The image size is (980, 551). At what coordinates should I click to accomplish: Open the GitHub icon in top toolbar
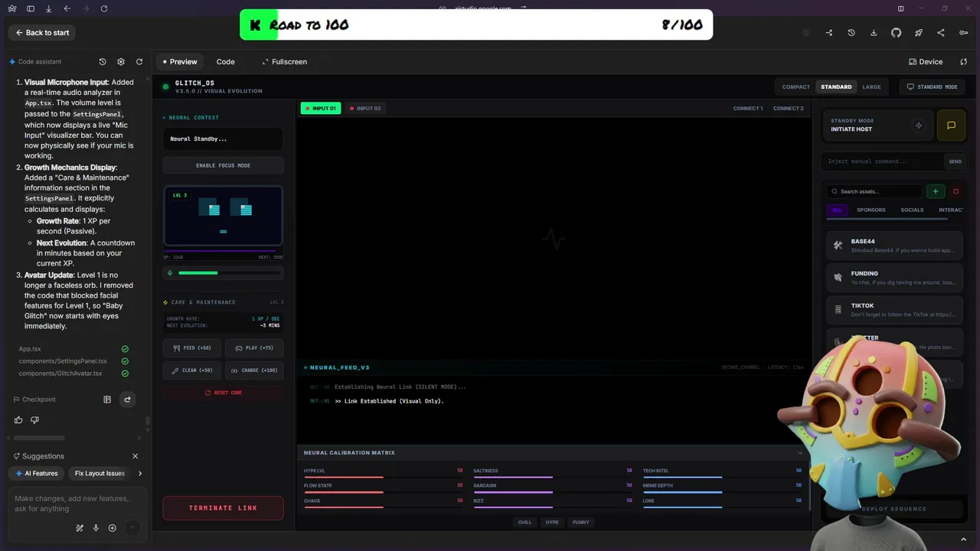pyautogui.click(x=896, y=33)
